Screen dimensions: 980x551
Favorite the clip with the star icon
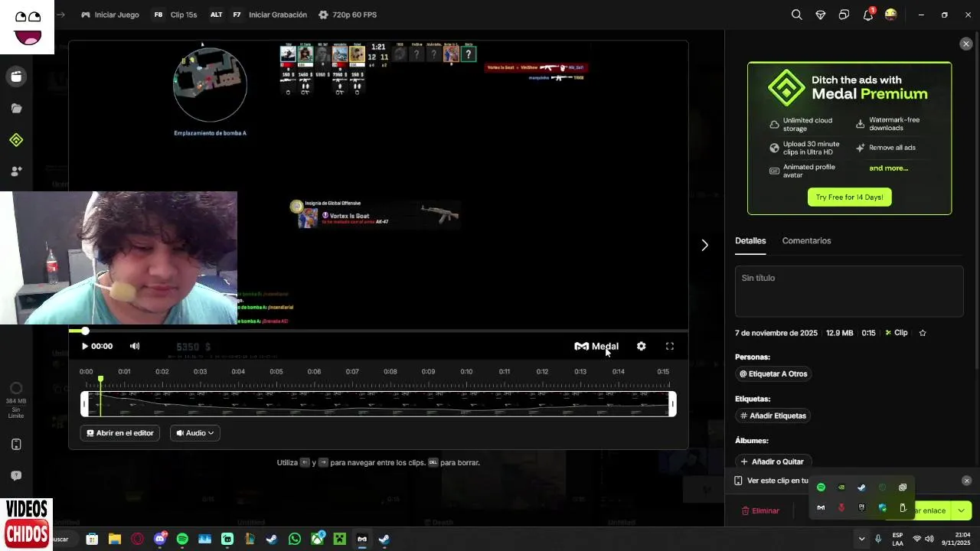[923, 333]
